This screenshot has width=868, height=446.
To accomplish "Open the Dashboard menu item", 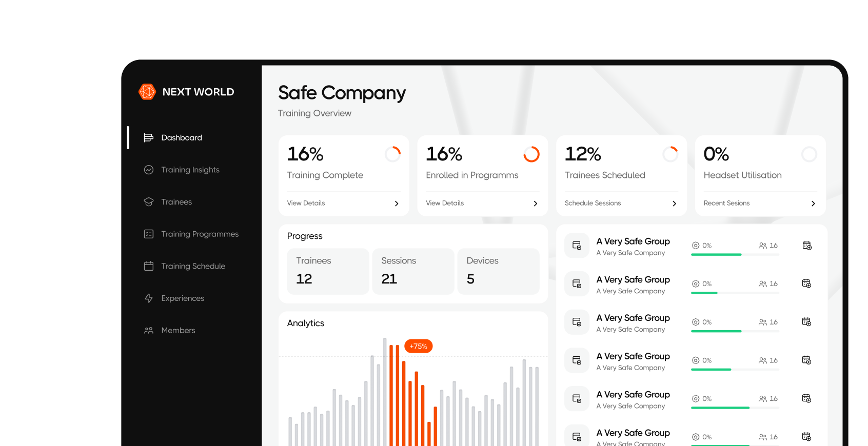I will point(182,137).
